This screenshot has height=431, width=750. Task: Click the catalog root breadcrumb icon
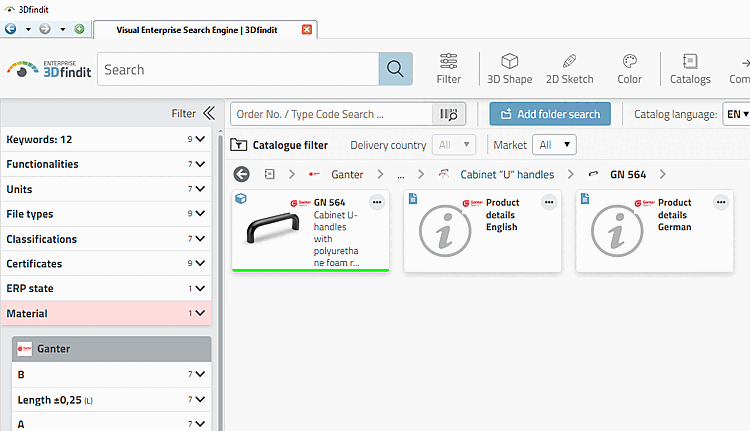click(x=270, y=174)
